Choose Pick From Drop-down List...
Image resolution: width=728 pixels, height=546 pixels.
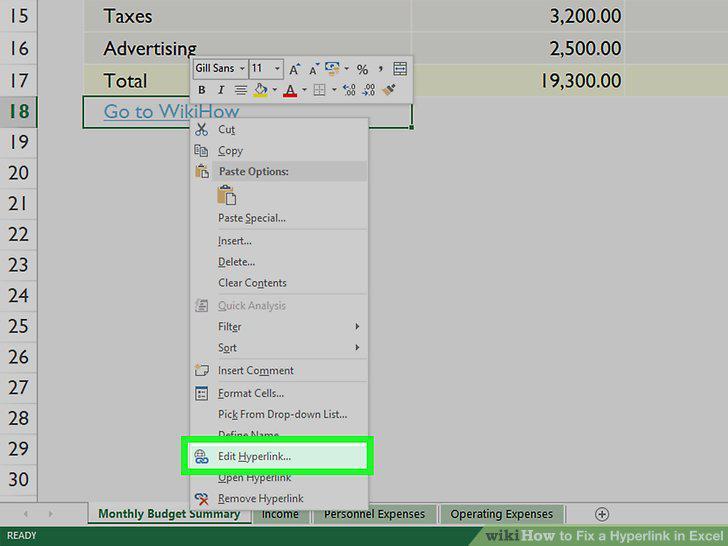point(280,414)
